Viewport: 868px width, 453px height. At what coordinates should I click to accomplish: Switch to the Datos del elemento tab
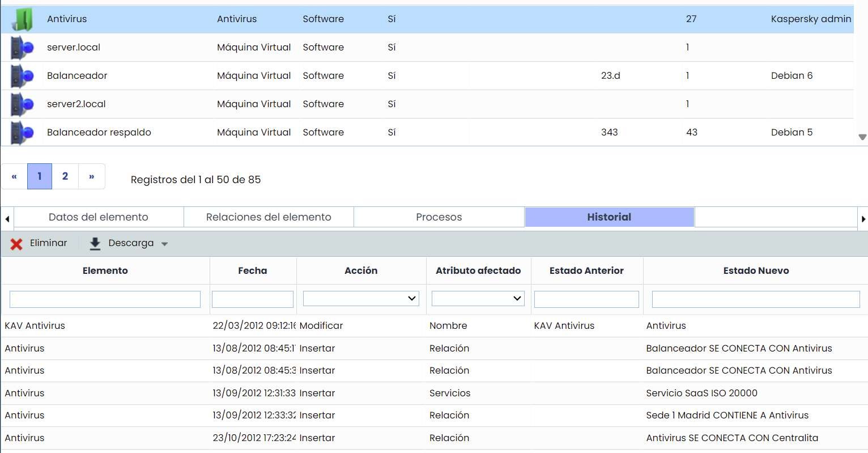click(99, 217)
